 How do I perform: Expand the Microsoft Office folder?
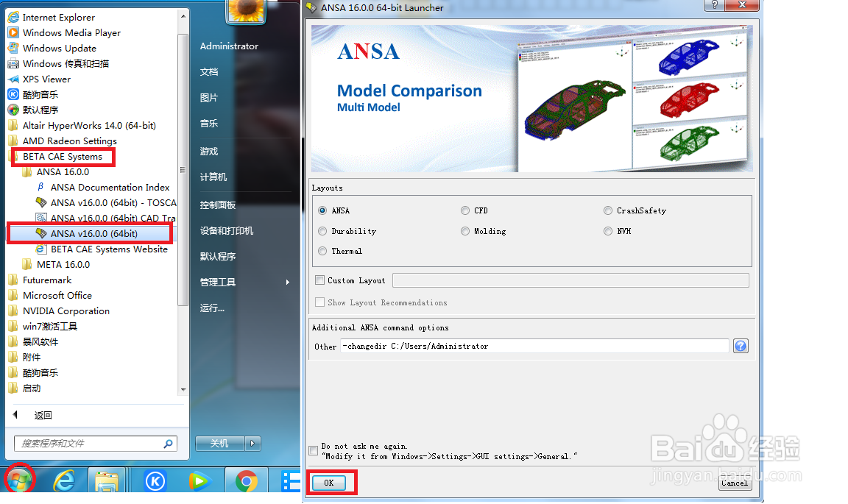pyautogui.click(x=50, y=296)
